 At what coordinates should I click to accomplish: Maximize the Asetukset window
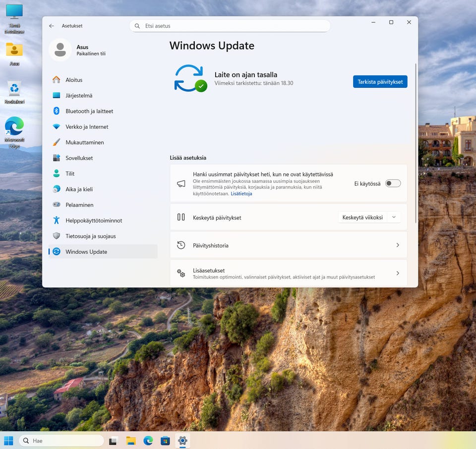[x=391, y=22]
